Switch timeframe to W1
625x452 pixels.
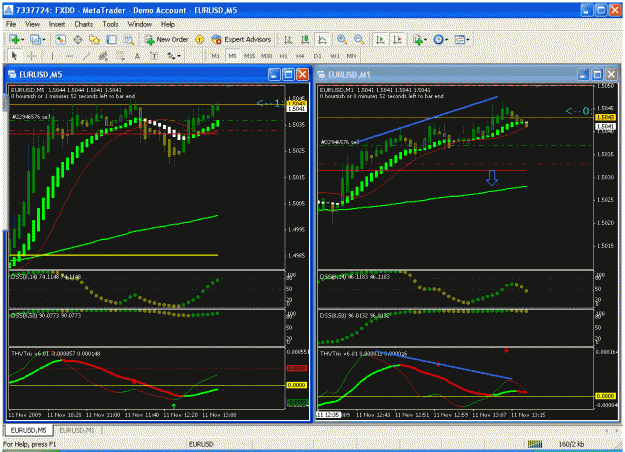(334, 56)
